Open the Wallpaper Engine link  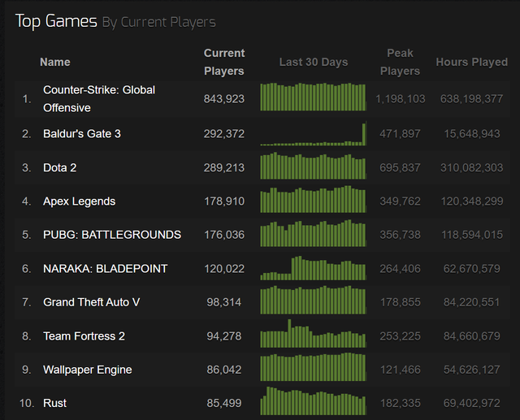click(88, 370)
